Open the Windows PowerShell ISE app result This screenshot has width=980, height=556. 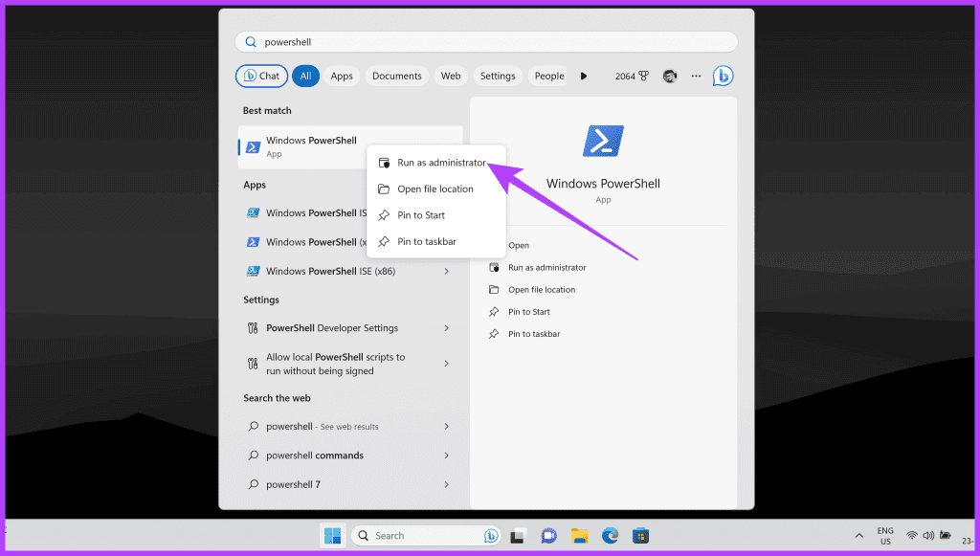(305, 213)
